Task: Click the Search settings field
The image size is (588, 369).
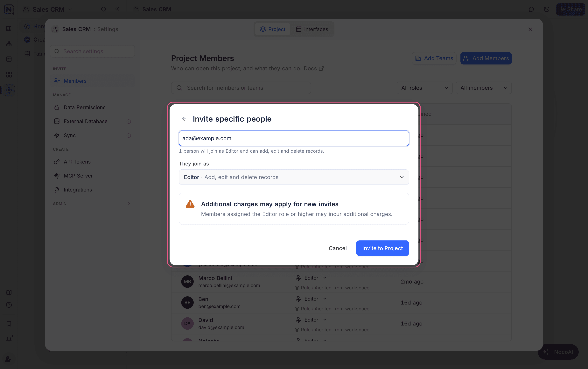Action: pos(92,51)
